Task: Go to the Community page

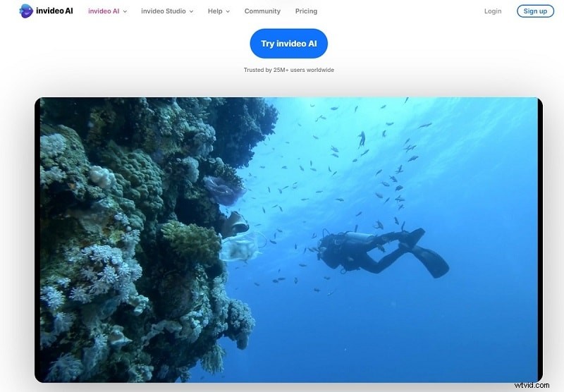Action: 262,11
